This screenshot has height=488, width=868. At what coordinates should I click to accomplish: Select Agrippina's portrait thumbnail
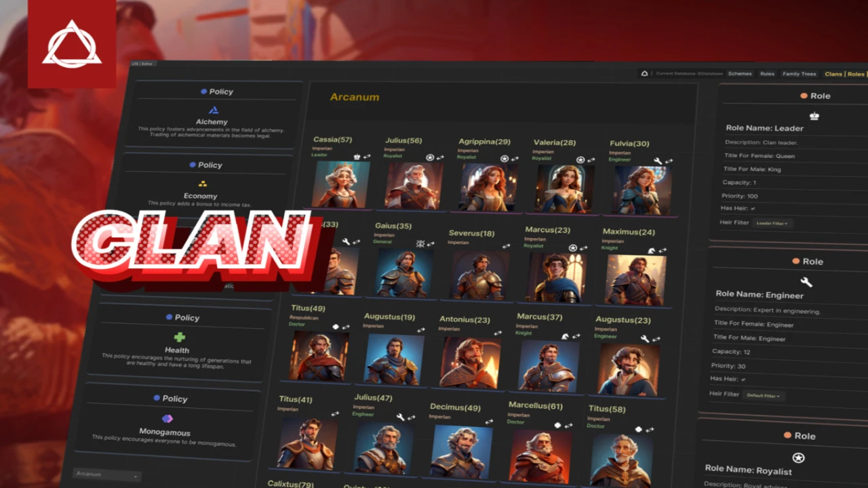pyautogui.click(x=488, y=188)
